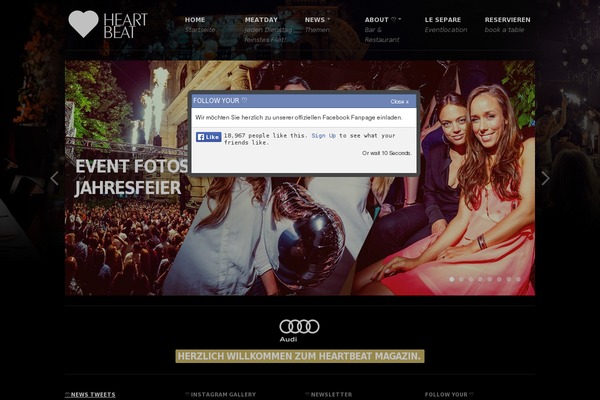Click the Follow Your footer heading
The image size is (600, 400).
coord(449,395)
